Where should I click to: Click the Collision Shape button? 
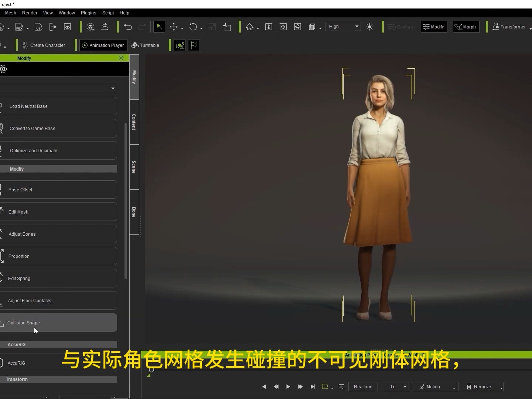(x=58, y=323)
